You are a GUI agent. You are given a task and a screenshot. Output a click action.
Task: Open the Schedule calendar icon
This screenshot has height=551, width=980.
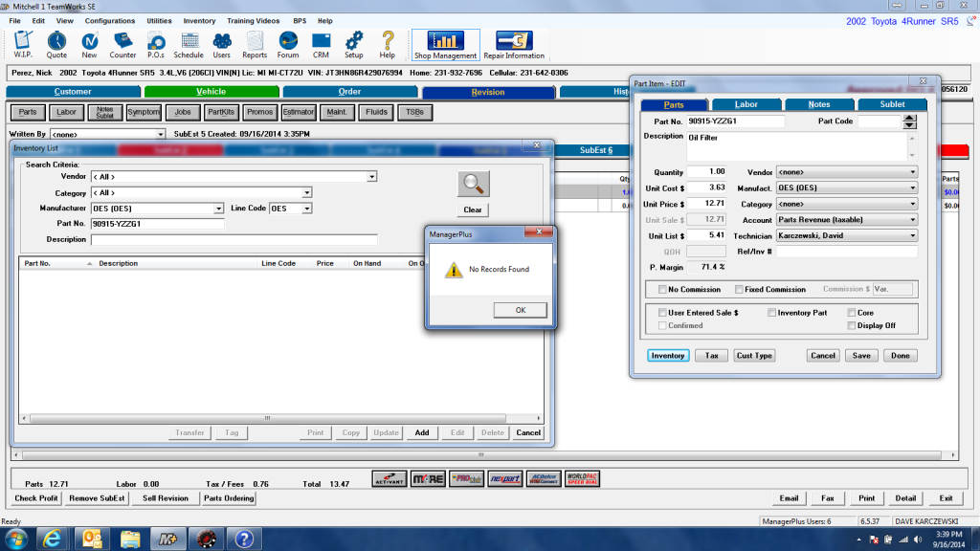(x=189, y=44)
